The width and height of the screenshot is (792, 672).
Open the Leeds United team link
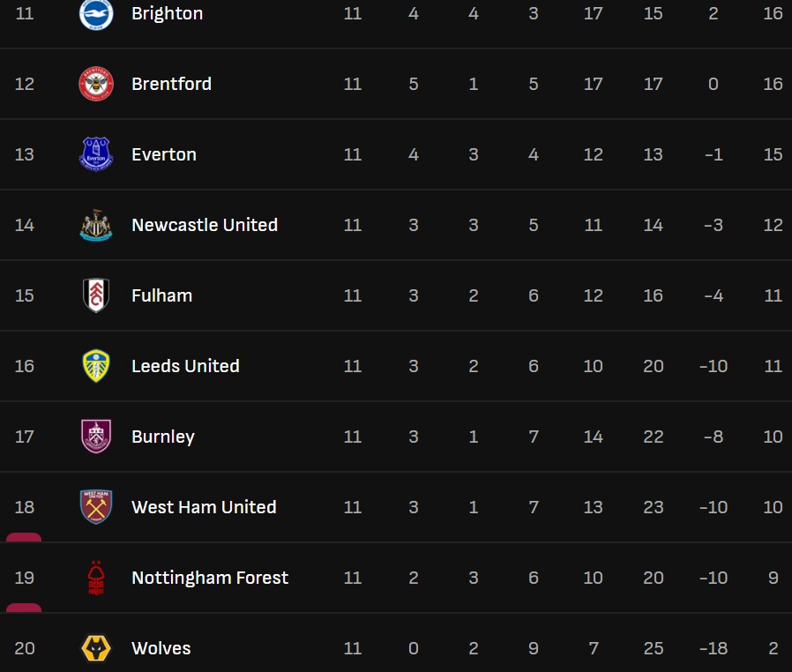click(185, 366)
